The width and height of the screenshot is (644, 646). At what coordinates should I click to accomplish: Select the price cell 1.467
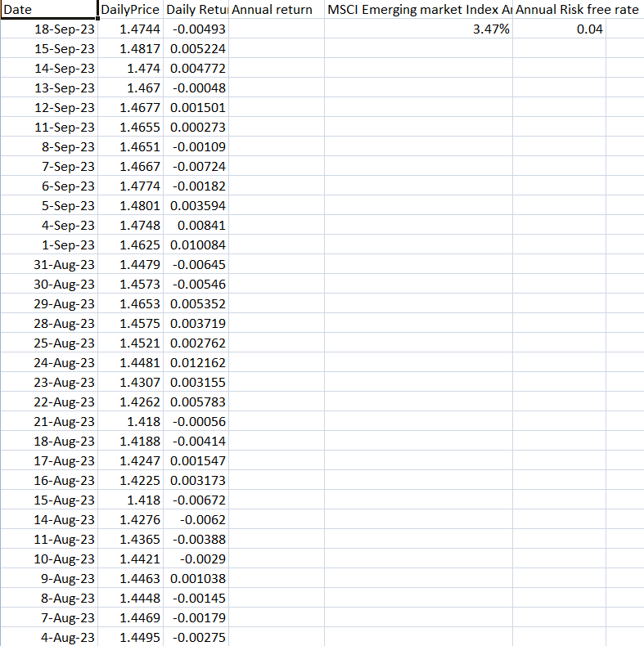[x=130, y=87]
